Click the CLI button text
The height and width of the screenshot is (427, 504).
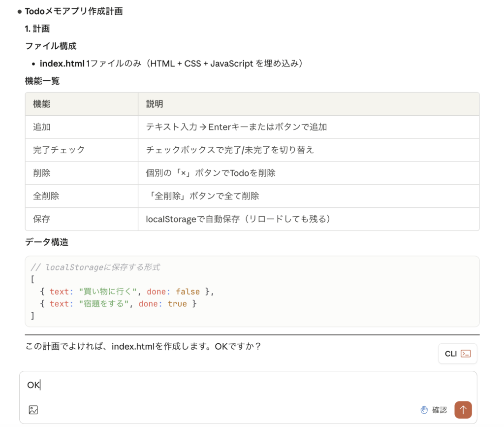tap(451, 354)
